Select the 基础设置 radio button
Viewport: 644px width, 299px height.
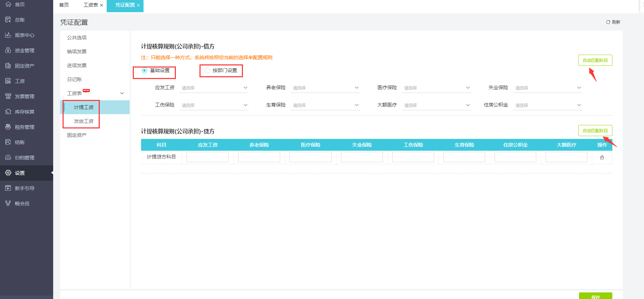pyautogui.click(x=145, y=71)
